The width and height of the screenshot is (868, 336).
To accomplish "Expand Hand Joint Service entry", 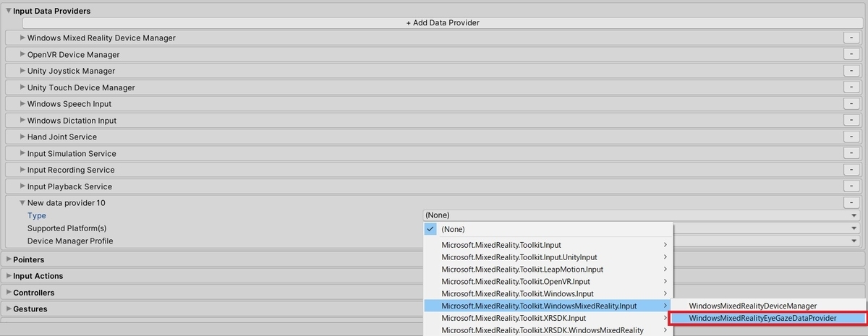I will click(22, 137).
